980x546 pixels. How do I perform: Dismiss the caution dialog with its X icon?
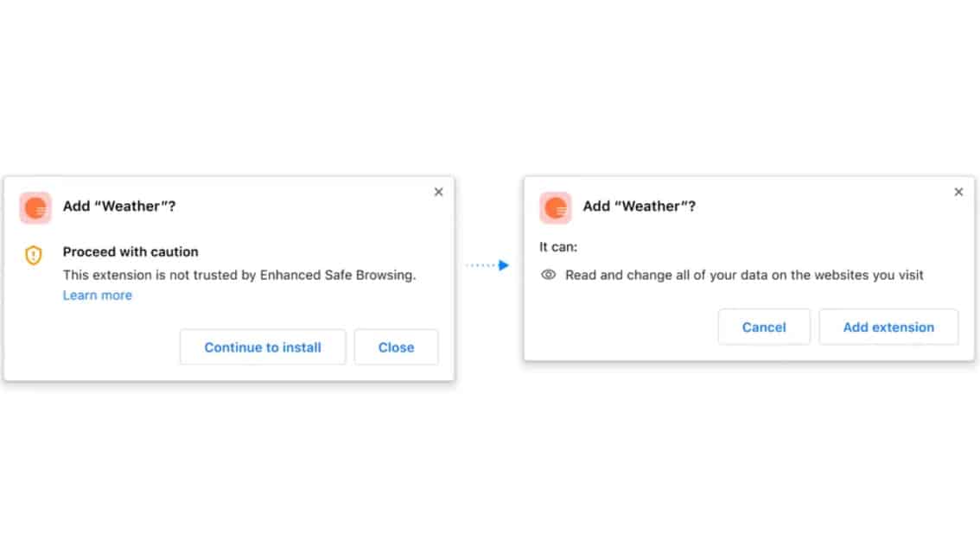pyautogui.click(x=438, y=192)
